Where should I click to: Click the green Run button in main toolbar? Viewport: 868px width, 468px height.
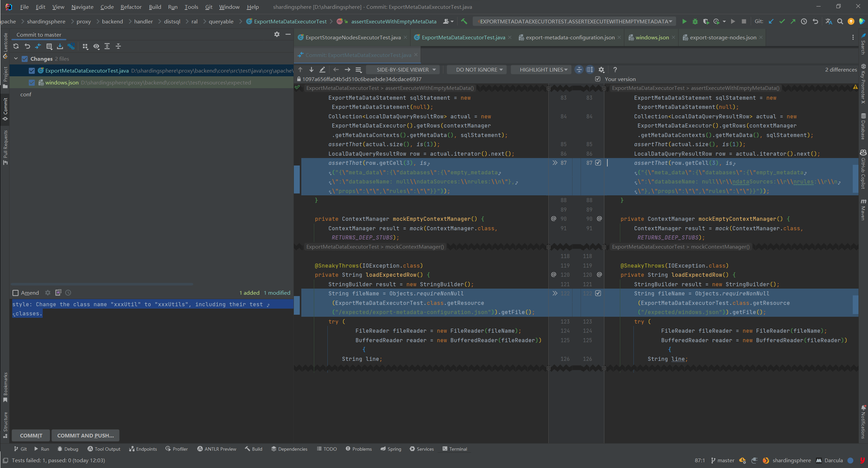click(684, 21)
